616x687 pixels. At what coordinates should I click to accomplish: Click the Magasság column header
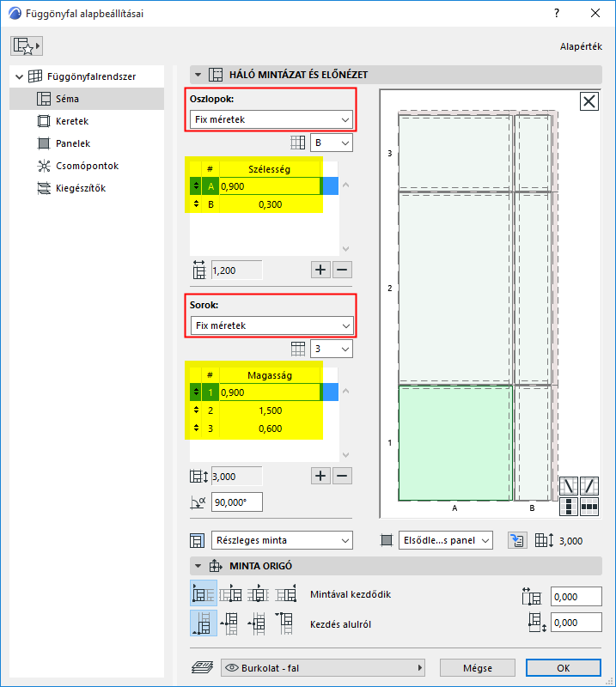[270, 375]
